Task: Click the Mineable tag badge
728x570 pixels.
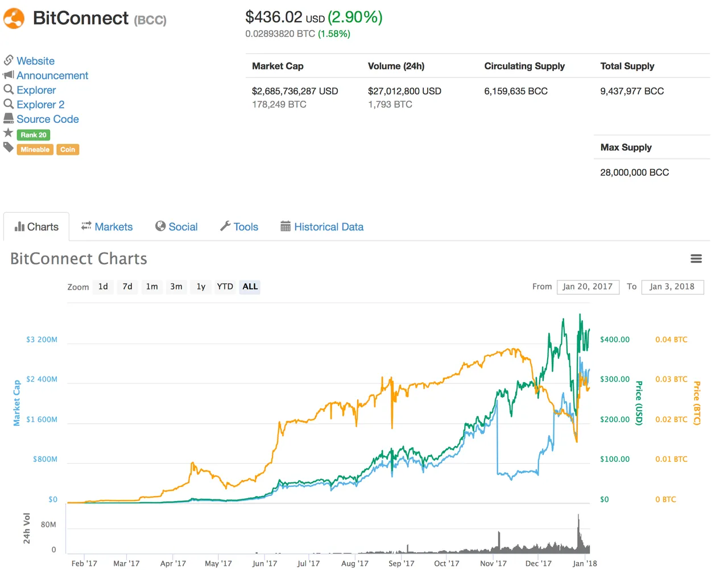Action: coord(35,150)
